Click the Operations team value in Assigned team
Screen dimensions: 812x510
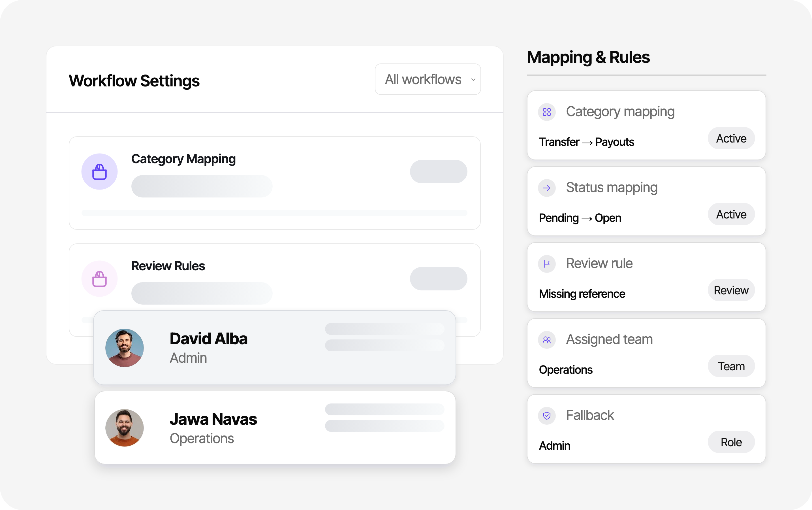[x=566, y=370]
